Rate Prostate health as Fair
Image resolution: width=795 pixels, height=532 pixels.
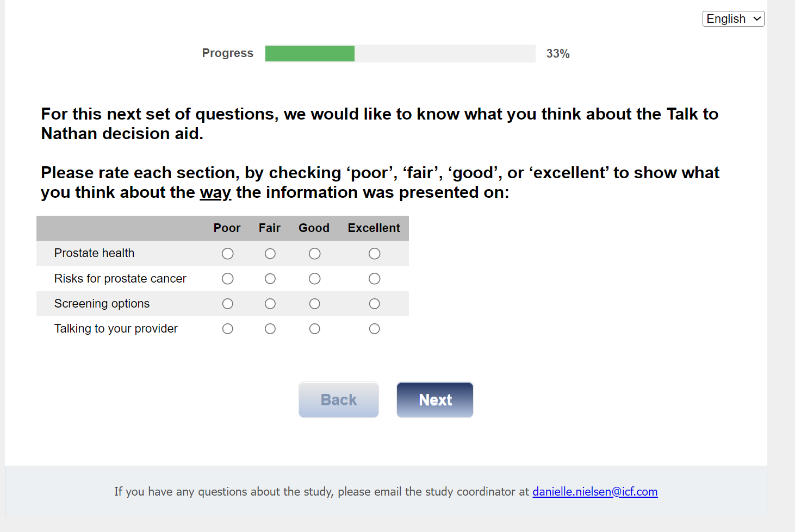[270, 254]
